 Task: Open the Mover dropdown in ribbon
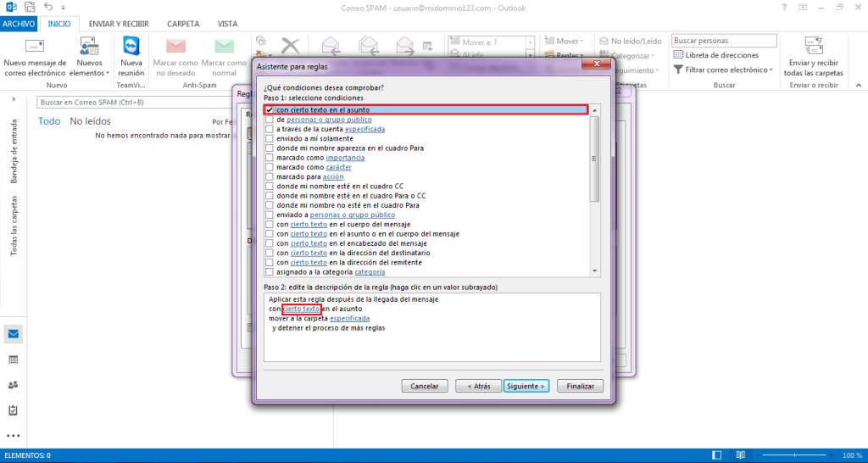564,41
